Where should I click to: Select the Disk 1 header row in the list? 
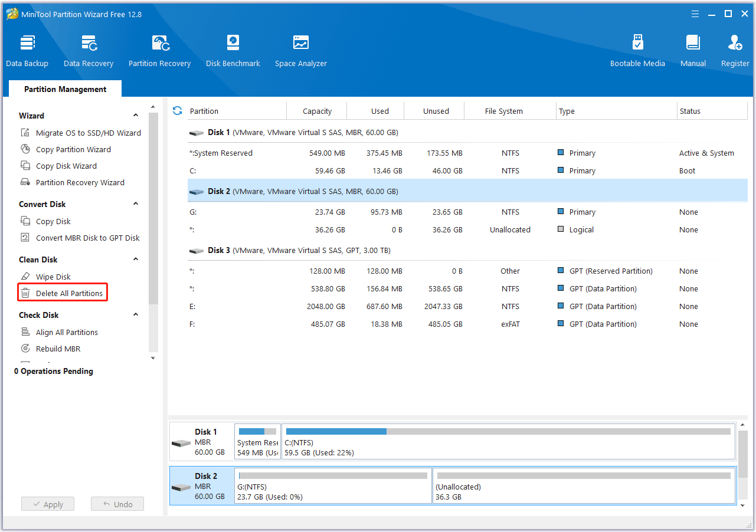tap(467, 133)
